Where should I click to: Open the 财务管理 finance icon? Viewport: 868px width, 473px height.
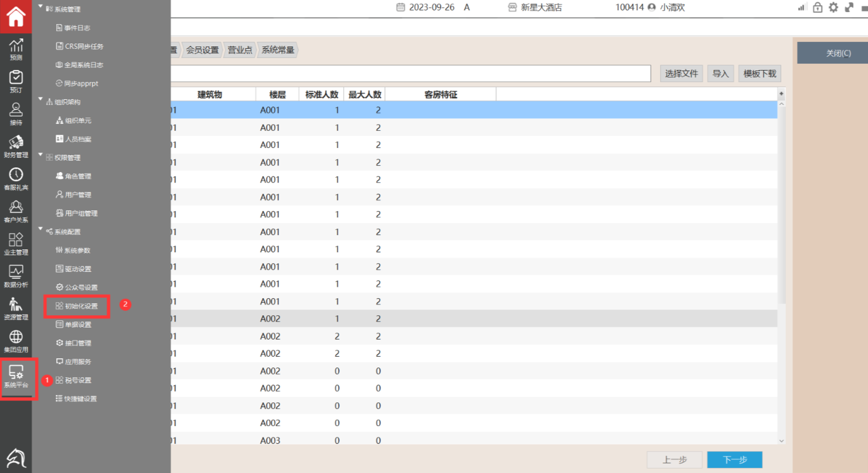(x=15, y=146)
